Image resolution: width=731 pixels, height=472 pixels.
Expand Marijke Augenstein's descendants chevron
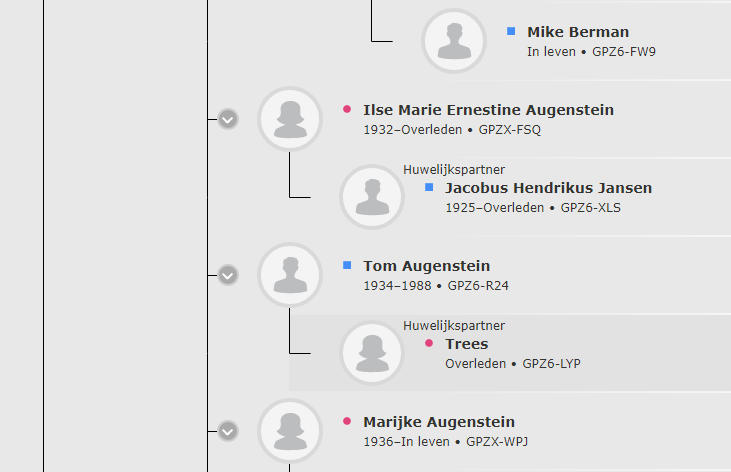click(x=228, y=431)
